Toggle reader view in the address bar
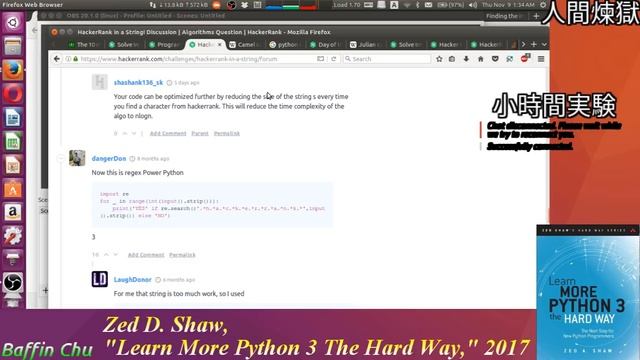The width and height of the screenshot is (640, 360). 321,59
